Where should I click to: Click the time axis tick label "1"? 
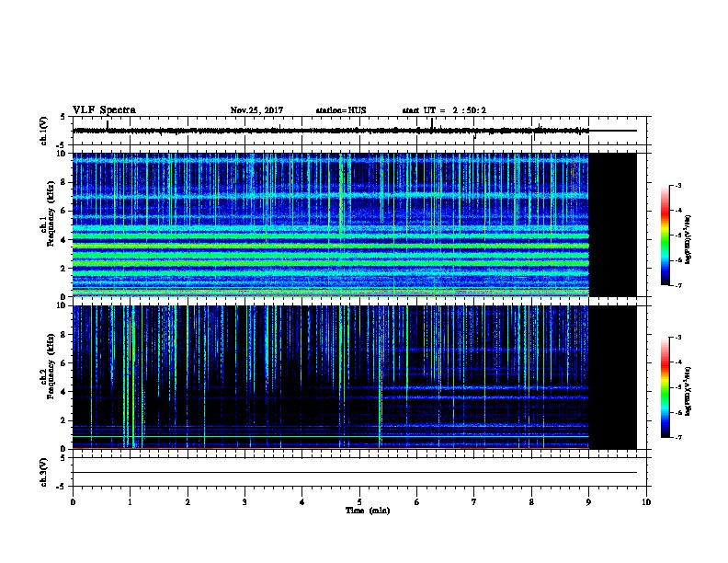click(130, 502)
